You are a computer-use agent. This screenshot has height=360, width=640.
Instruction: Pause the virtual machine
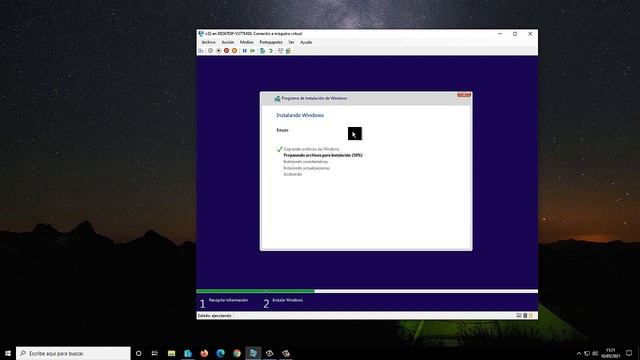[x=244, y=51]
